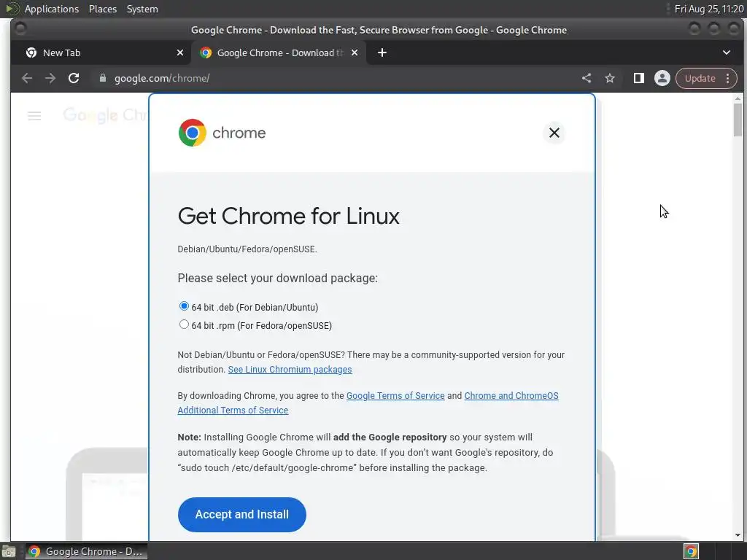Expand the tab search dropdown chevron
The height and width of the screenshot is (560, 747).
pyautogui.click(x=727, y=52)
